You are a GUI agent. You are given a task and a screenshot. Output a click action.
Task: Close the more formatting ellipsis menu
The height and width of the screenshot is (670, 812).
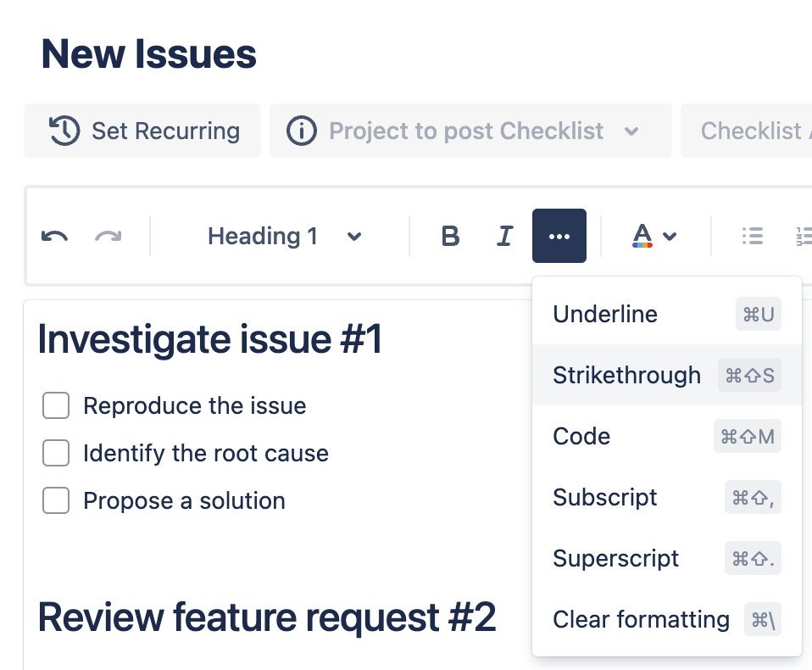559,237
